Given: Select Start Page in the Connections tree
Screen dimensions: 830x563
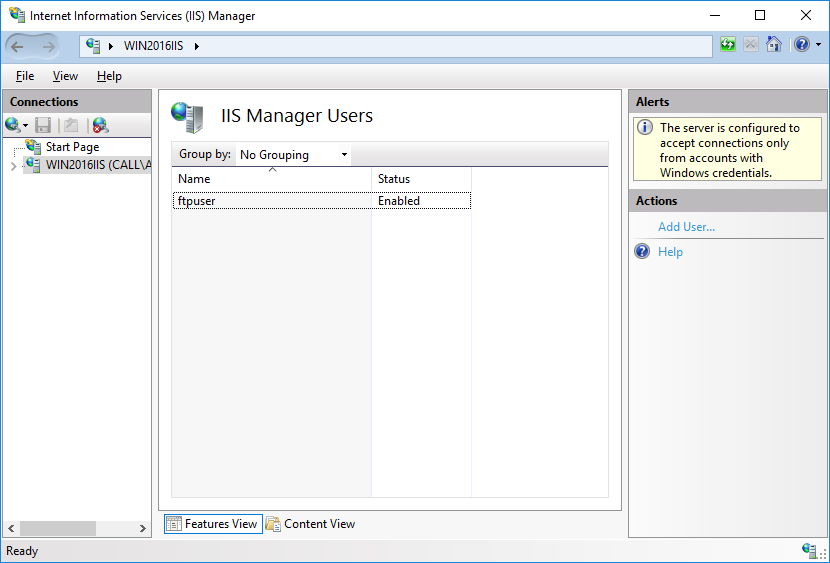Looking at the screenshot, I should coord(73,147).
